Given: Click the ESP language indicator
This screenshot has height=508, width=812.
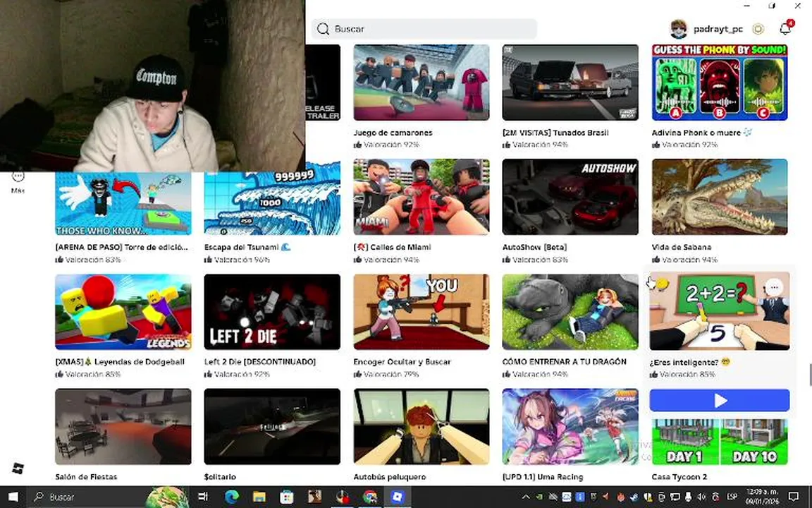Looking at the screenshot, I should click(731, 497).
